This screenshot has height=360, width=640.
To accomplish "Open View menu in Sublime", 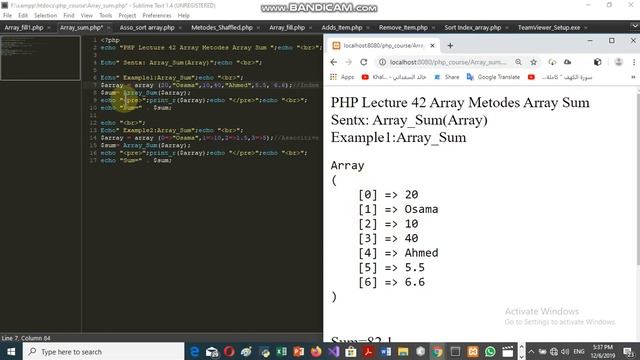I will click(x=87, y=16).
